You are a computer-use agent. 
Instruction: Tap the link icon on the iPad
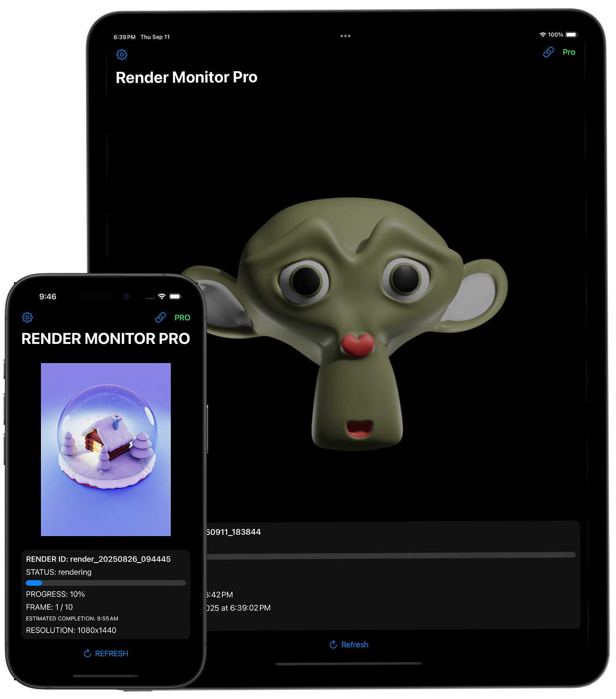coord(548,52)
